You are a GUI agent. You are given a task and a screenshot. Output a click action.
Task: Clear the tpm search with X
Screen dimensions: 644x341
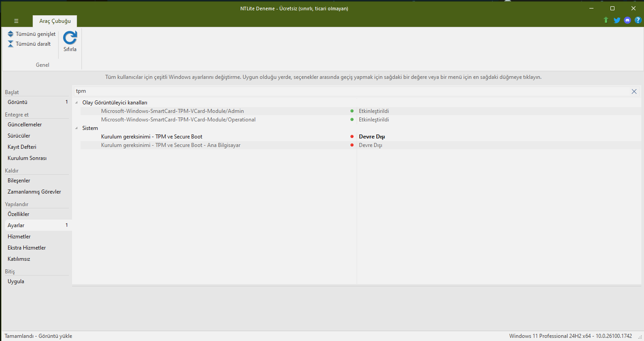click(x=634, y=91)
